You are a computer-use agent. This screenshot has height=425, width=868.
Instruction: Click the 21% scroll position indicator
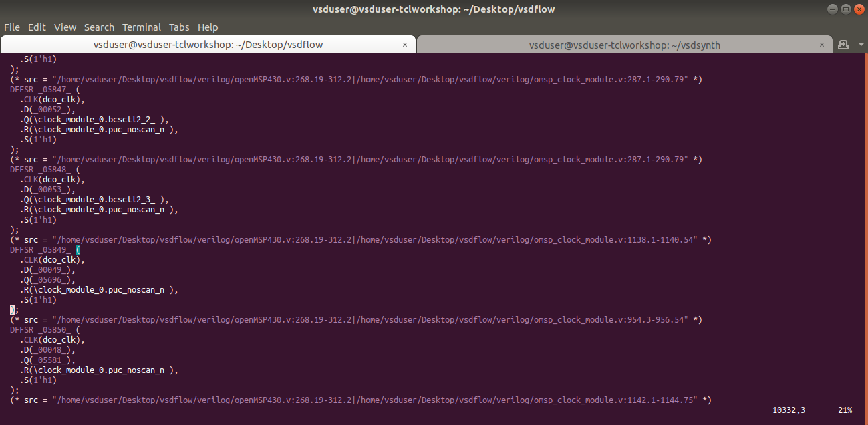[844, 410]
